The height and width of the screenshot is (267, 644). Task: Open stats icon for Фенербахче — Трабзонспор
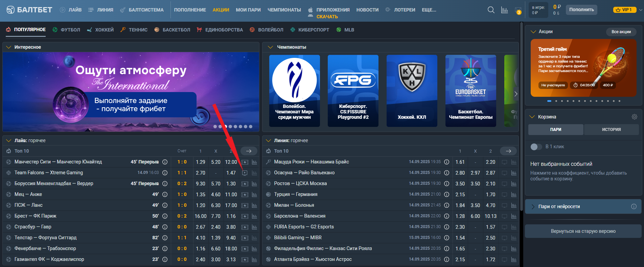[x=254, y=249]
